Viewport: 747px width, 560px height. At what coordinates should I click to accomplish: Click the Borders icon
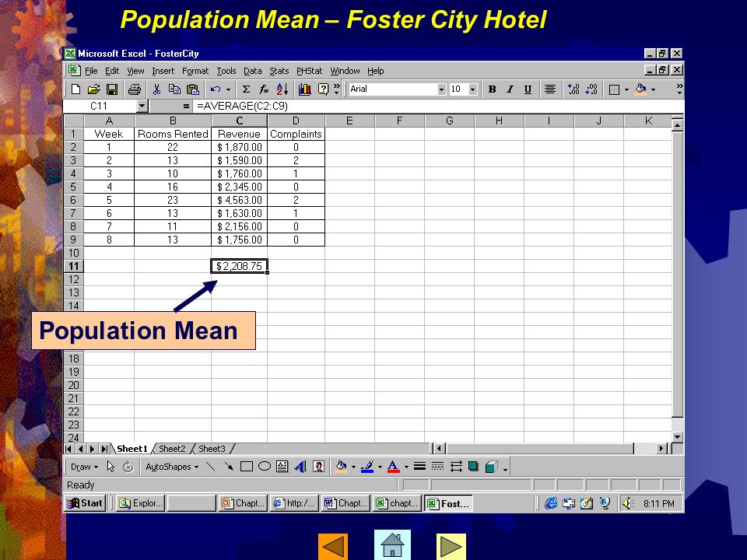(615, 89)
